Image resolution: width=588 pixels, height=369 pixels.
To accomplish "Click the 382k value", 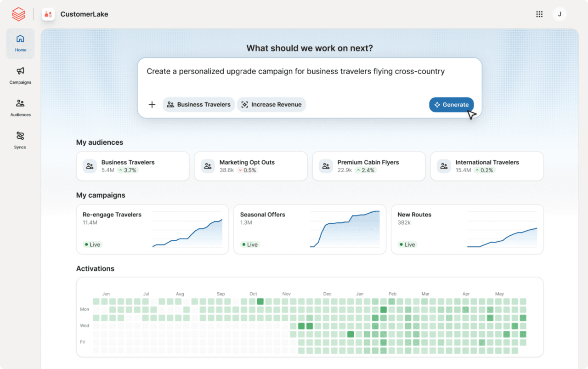I will (404, 222).
